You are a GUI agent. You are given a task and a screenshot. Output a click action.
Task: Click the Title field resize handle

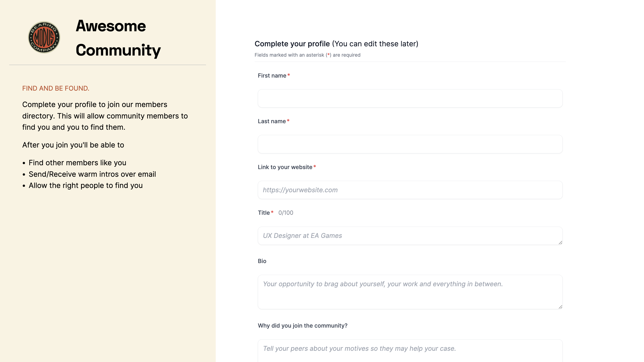560,243
